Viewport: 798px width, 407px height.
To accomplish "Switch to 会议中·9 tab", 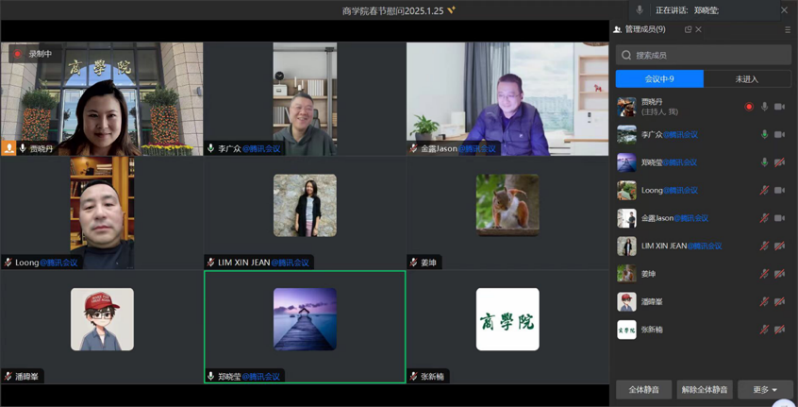I will 659,79.
